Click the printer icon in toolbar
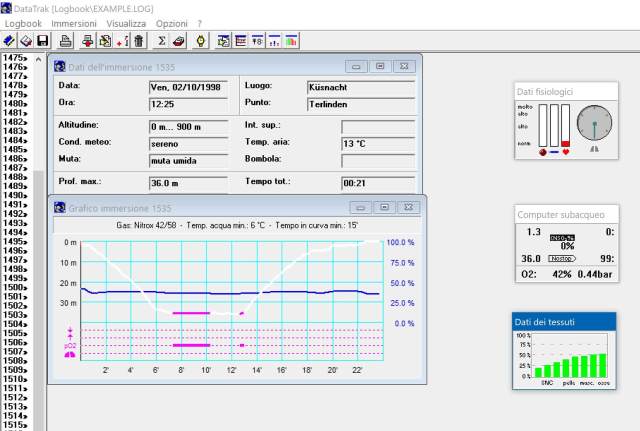This screenshot has width=640, height=431. (66, 41)
